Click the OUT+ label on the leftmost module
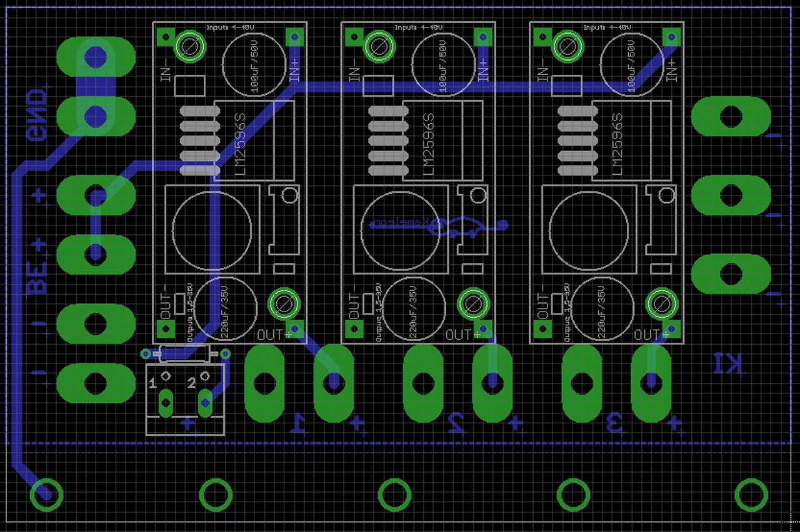Viewport: 800px width, 532px height. (274, 335)
